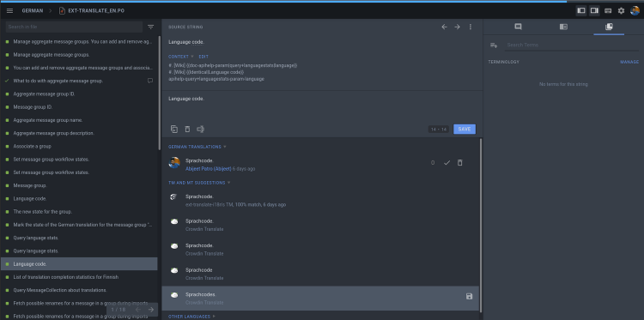Expand the Other Languages section

tap(191, 317)
